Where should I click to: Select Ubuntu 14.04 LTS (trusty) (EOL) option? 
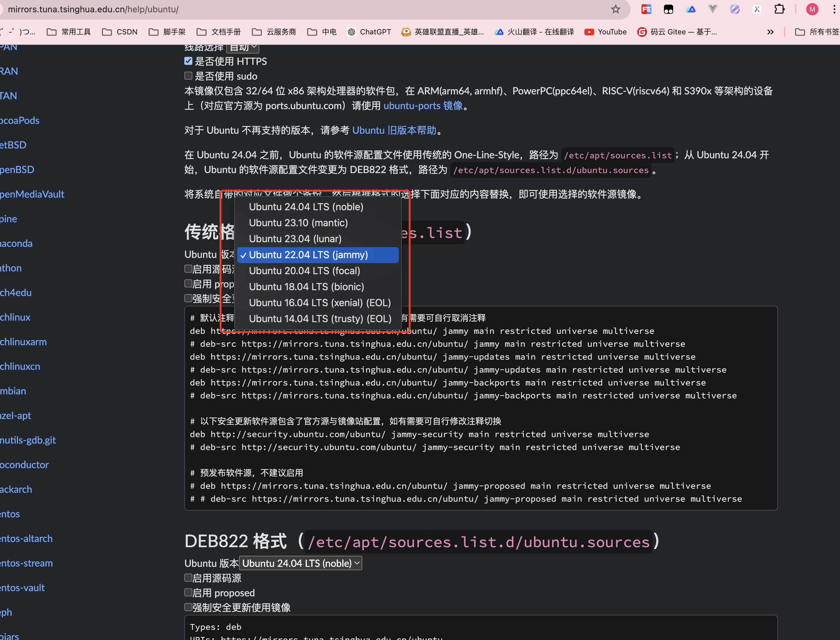318,319
